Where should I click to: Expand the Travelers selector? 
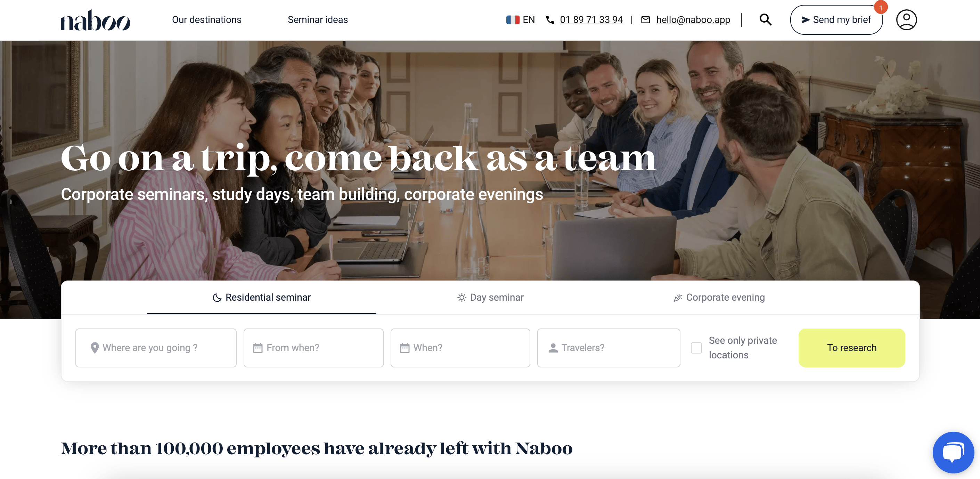(x=609, y=348)
